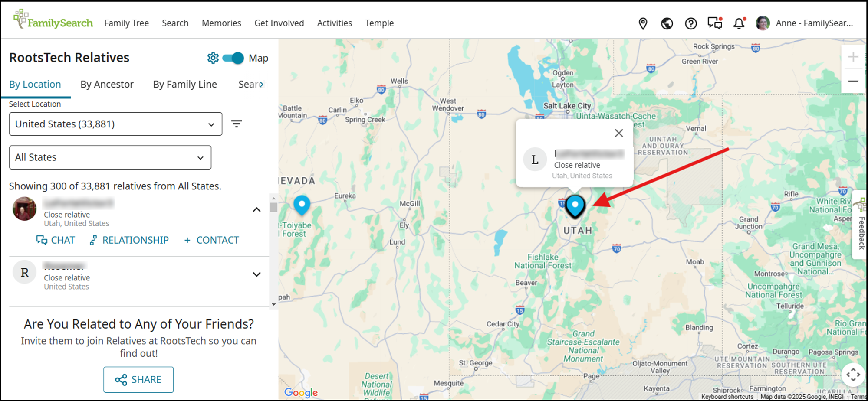
Task: Switch to the By Ancestor tab
Action: [x=107, y=85]
